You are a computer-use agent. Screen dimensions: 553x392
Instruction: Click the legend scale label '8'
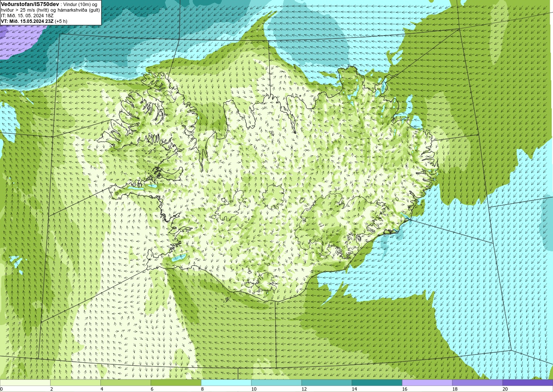tap(202, 389)
